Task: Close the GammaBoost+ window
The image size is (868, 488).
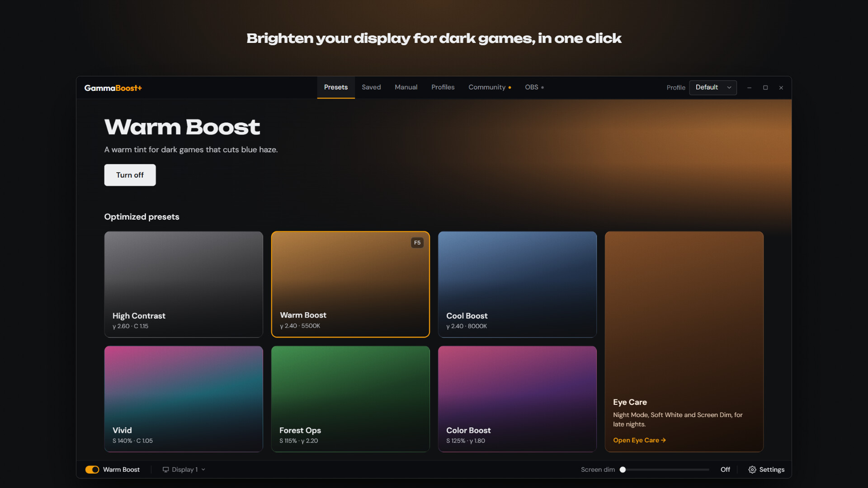Action: tap(781, 88)
